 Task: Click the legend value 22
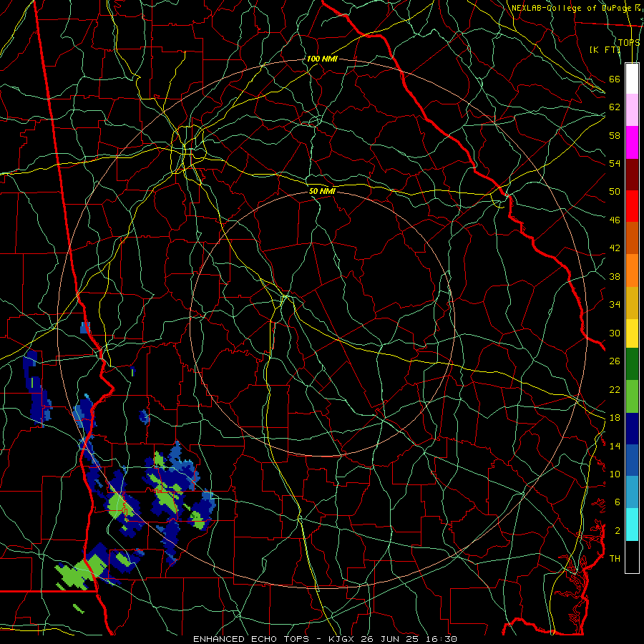pyautogui.click(x=615, y=390)
